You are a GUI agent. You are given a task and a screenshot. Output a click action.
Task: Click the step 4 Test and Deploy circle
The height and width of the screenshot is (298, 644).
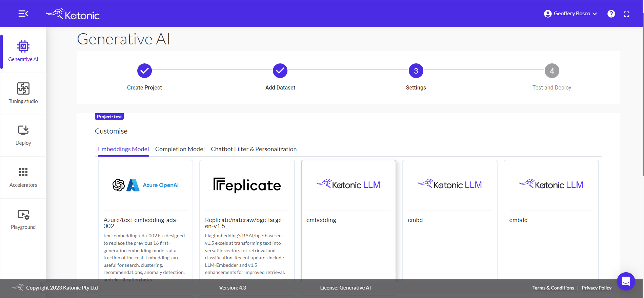[x=552, y=71]
